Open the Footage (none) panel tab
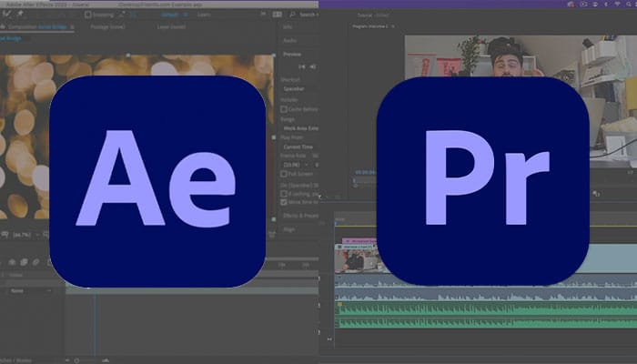This screenshot has width=637, height=364. coord(107,26)
